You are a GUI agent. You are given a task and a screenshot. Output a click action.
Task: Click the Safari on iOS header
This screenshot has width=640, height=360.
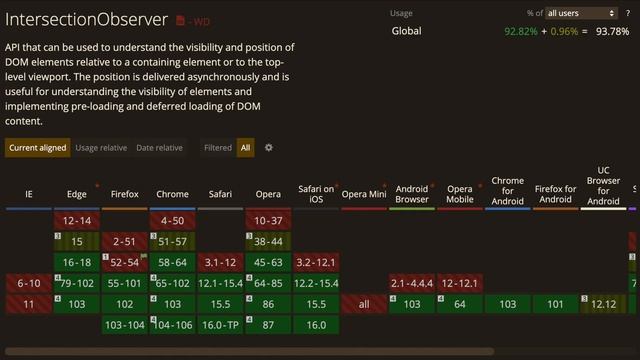pos(316,194)
